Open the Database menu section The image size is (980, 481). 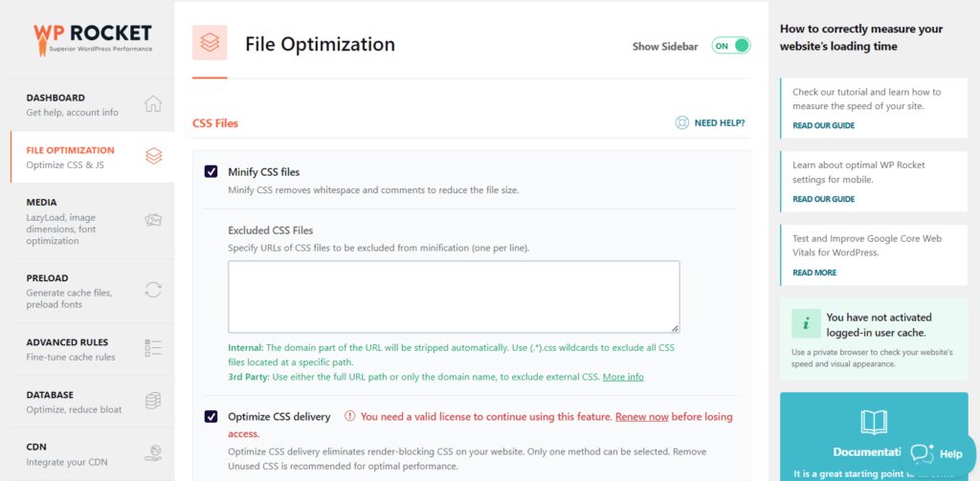coord(93,403)
